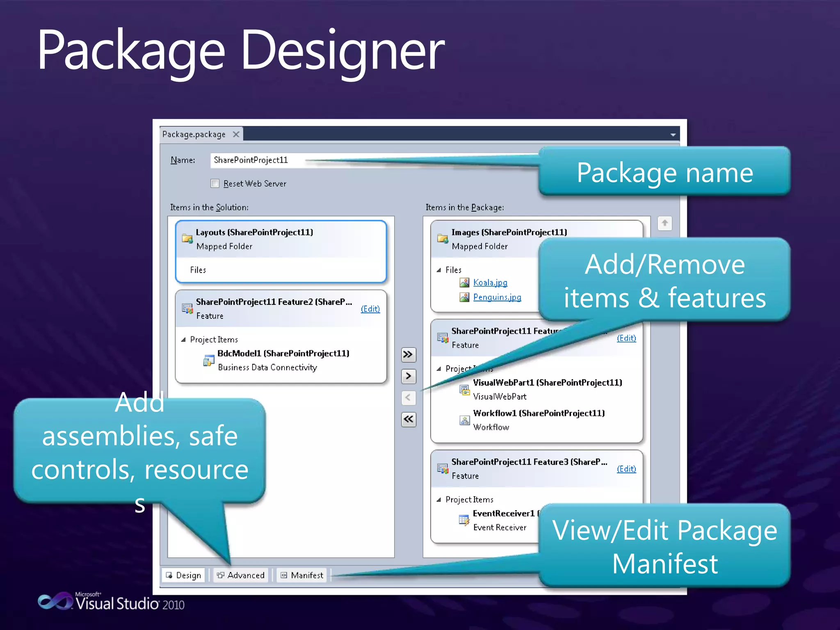Collapse Files under Images mapped folder
The width and height of the screenshot is (840, 630).
click(x=439, y=270)
